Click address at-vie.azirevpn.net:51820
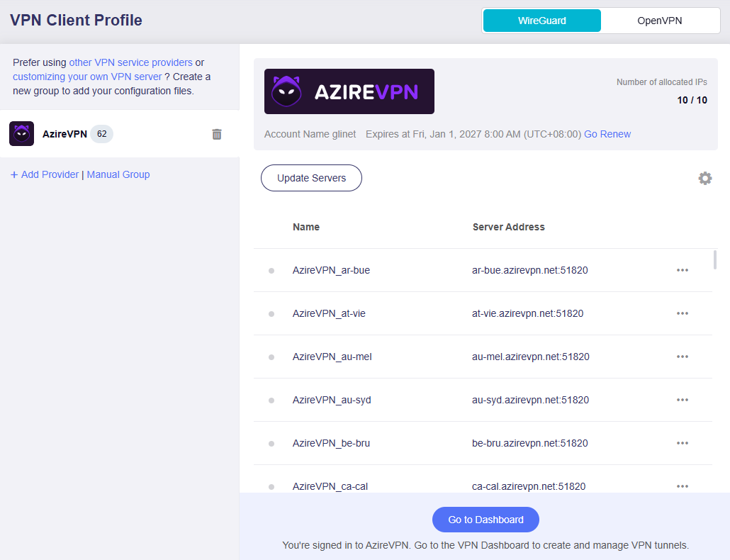Image resolution: width=730 pixels, height=560 pixels. (x=527, y=314)
